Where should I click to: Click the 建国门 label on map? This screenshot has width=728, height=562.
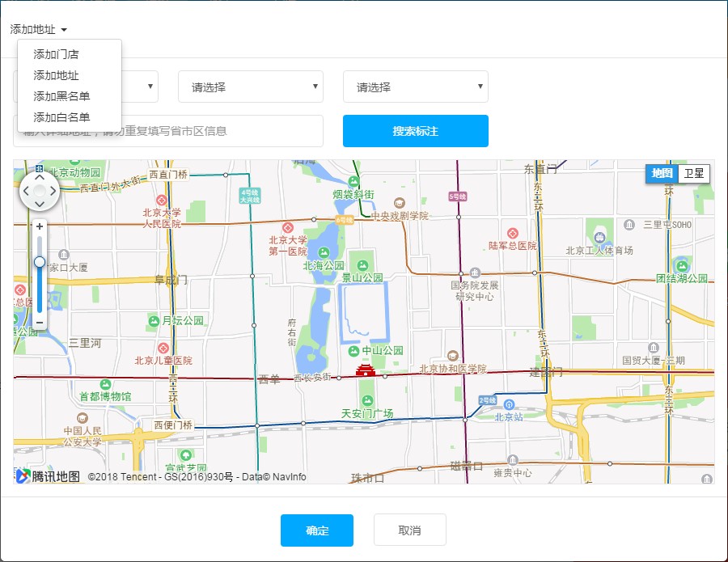pyautogui.click(x=545, y=372)
